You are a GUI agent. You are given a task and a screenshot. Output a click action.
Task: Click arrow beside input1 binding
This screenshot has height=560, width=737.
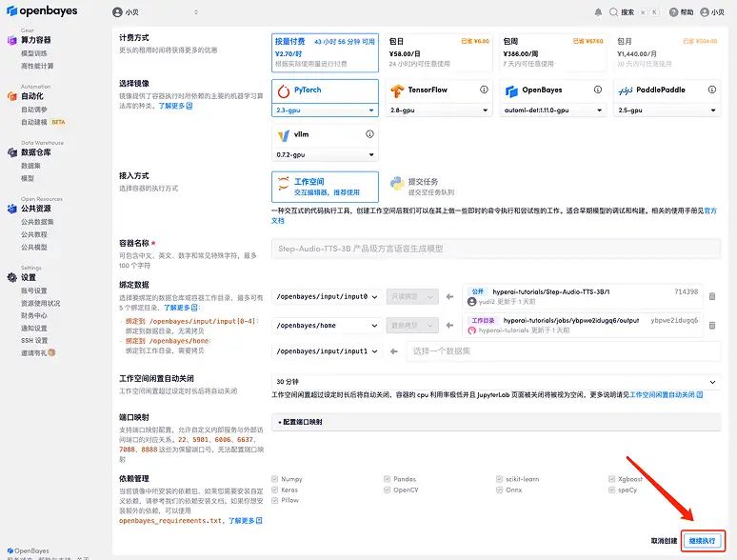point(394,351)
